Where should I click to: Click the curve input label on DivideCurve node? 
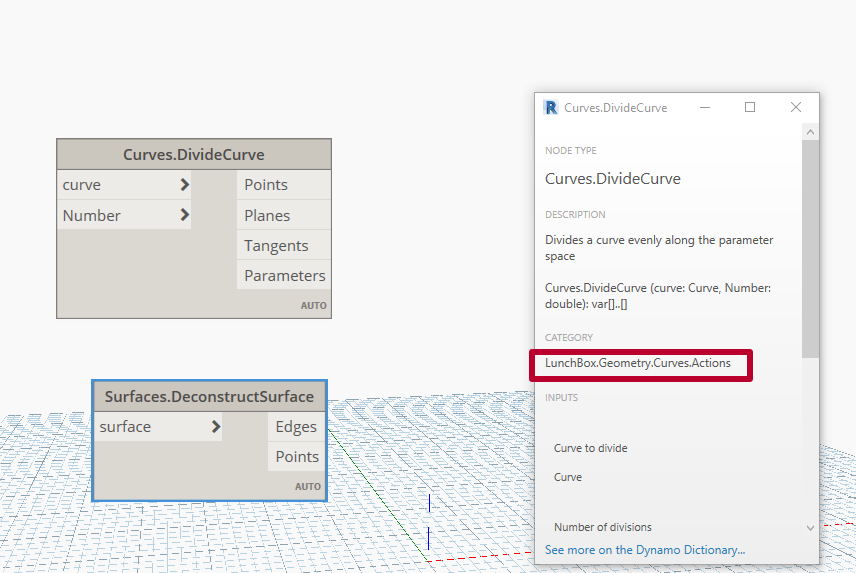tap(81, 185)
